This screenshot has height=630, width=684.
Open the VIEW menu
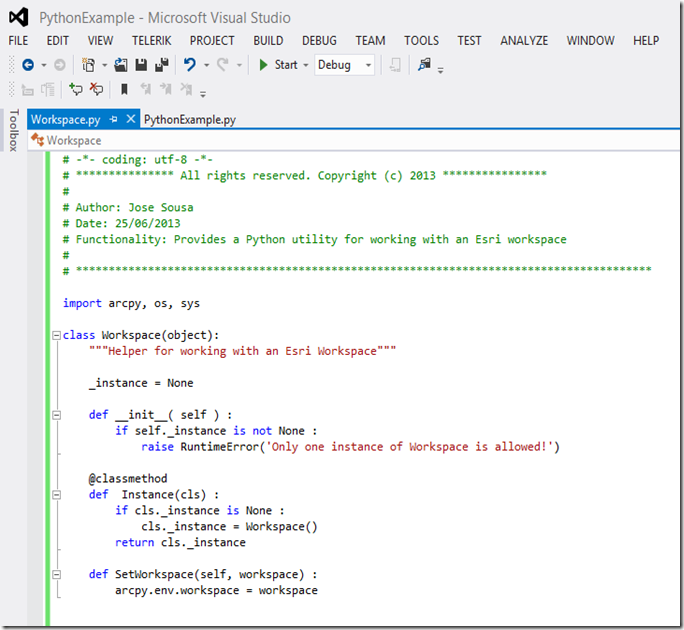click(x=100, y=41)
